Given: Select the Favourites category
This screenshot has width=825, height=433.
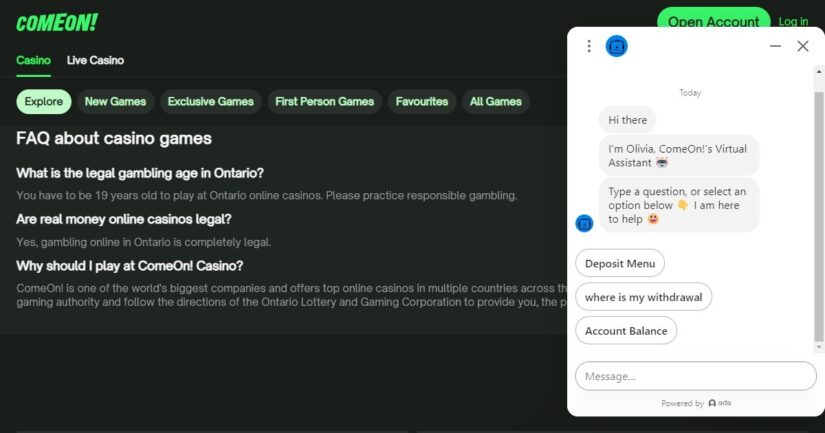Looking at the screenshot, I should tap(422, 102).
